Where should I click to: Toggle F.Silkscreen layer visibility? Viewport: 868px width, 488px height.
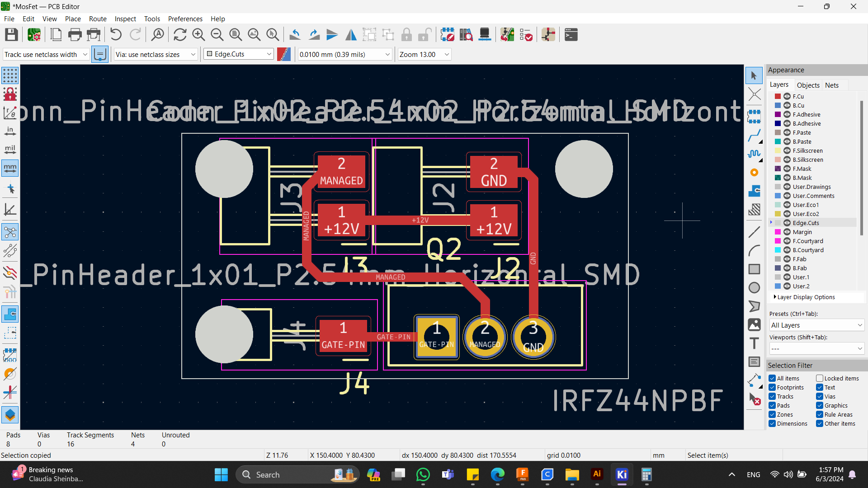pos(787,150)
